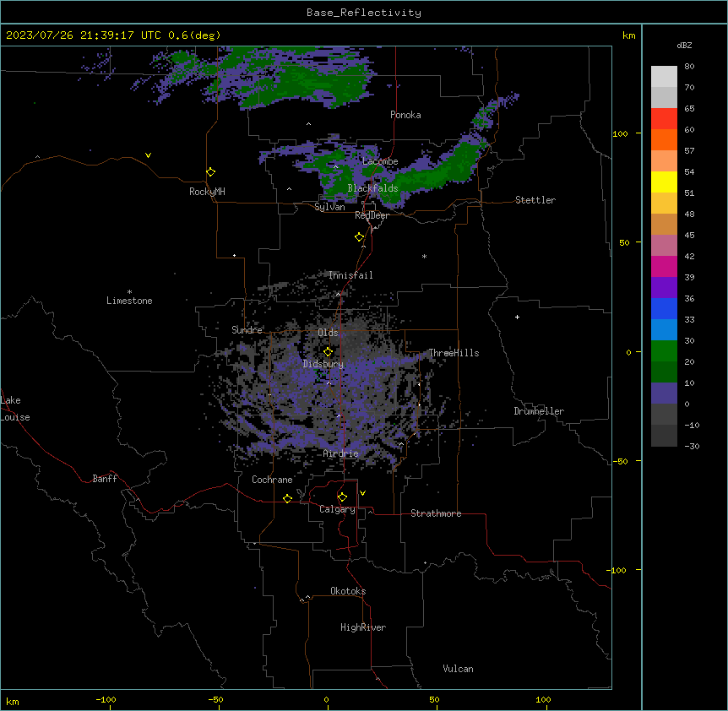Click the yellow diamond marker south of RedDeer

click(x=360, y=237)
